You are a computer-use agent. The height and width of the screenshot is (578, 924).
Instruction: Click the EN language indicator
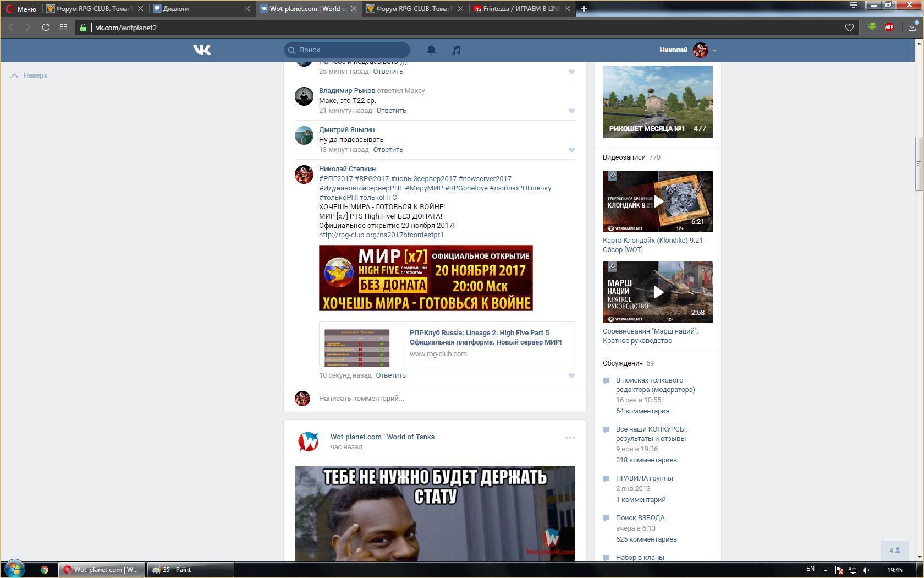point(810,569)
